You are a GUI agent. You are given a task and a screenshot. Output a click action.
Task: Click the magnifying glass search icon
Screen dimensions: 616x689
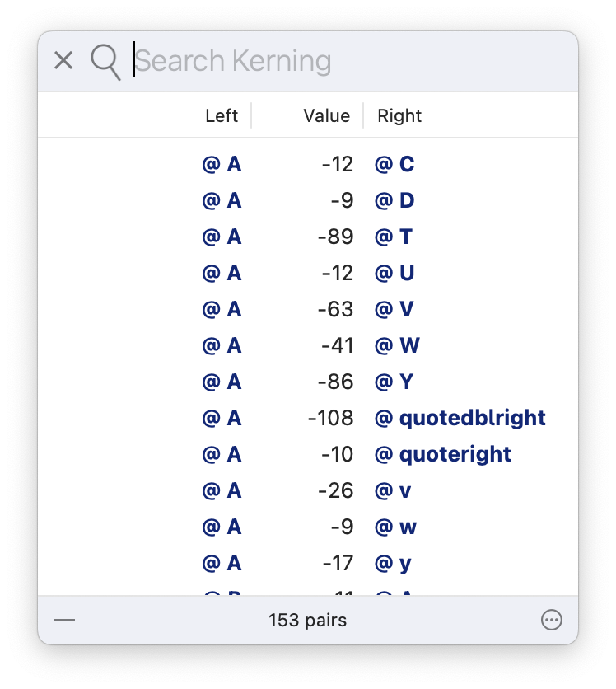(105, 60)
